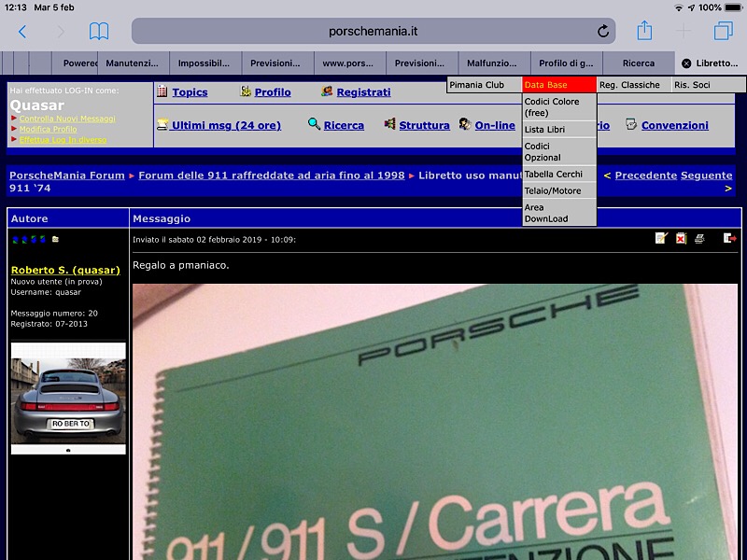Open the Pimania Club menu
This screenshot has width=747, height=560.
click(484, 85)
